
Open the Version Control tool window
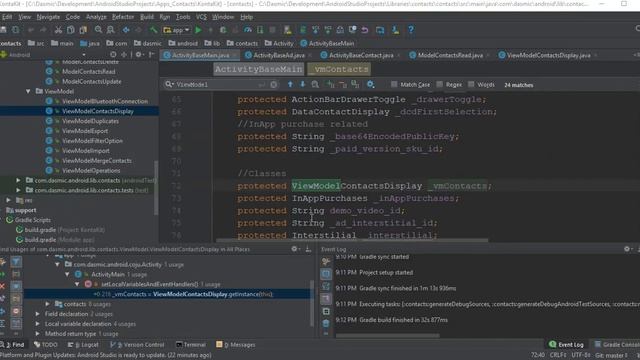click(x=137, y=344)
